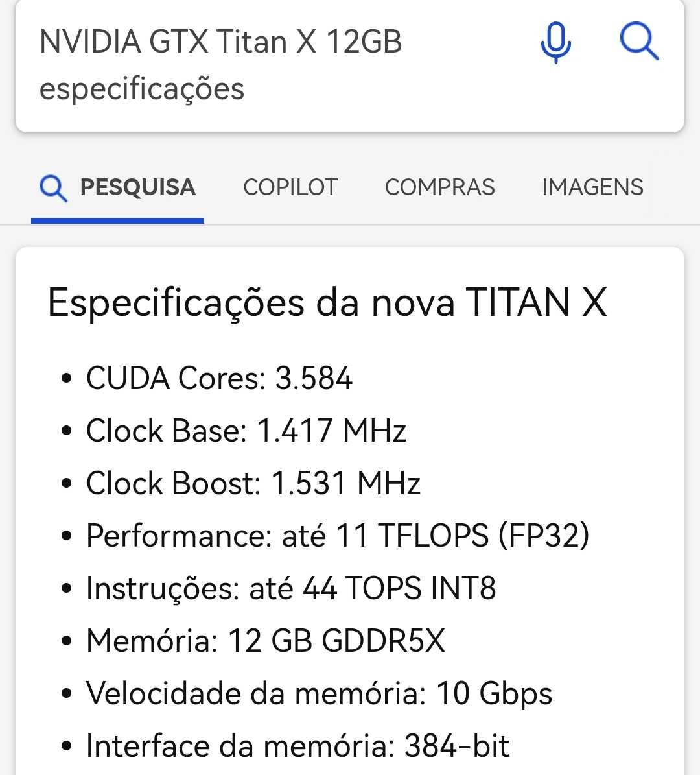Select the 'Clock Base' label text
Image resolution: width=700 pixels, height=775 pixels.
(166, 431)
